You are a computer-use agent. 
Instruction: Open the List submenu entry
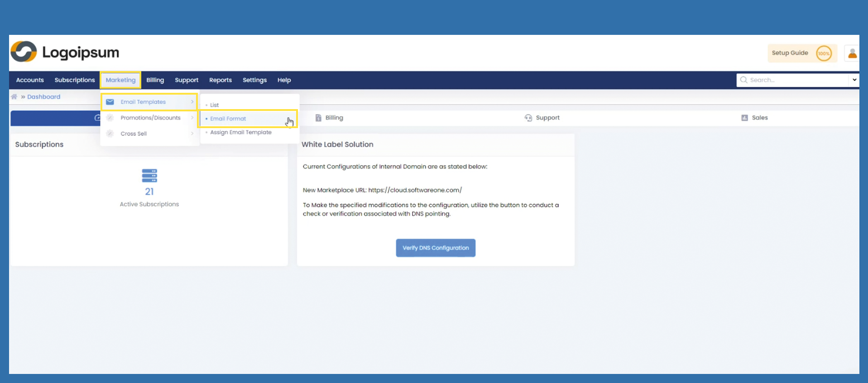[215, 105]
